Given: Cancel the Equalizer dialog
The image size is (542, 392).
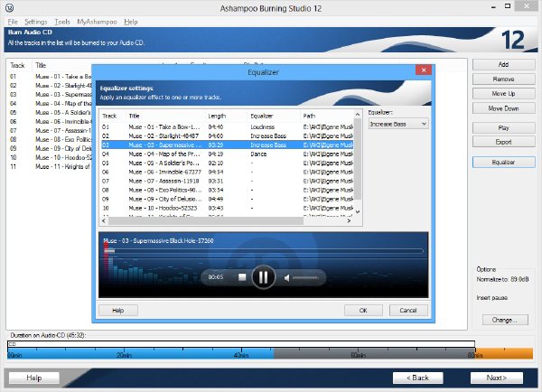Looking at the screenshot, I should (x=408, y=310).
